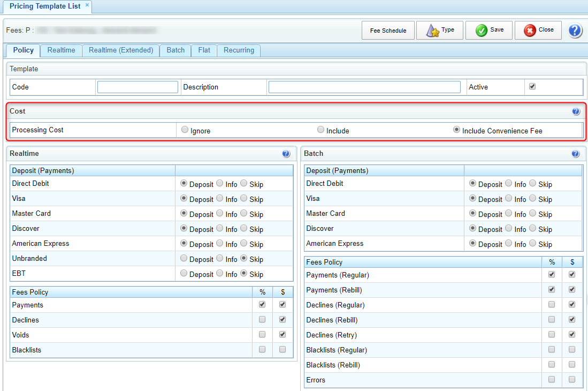Toggle the Active checkbox
Image resolution: width=588 pixels, height=391 pixels.
coord(532,86)
